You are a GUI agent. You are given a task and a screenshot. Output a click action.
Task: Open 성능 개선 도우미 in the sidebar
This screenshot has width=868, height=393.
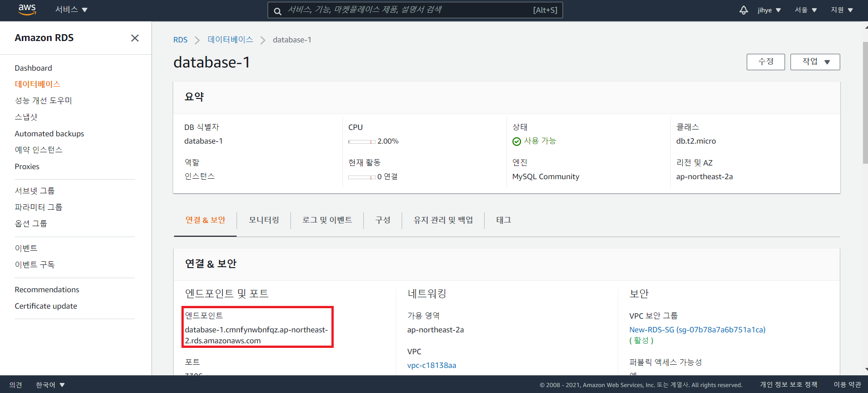click(x=43, y=101)
